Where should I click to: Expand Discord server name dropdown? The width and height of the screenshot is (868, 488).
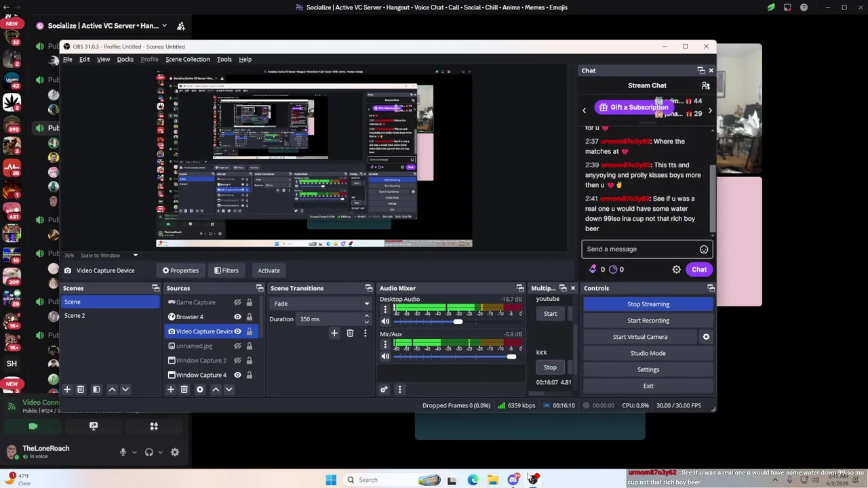(x=164, y=26)
